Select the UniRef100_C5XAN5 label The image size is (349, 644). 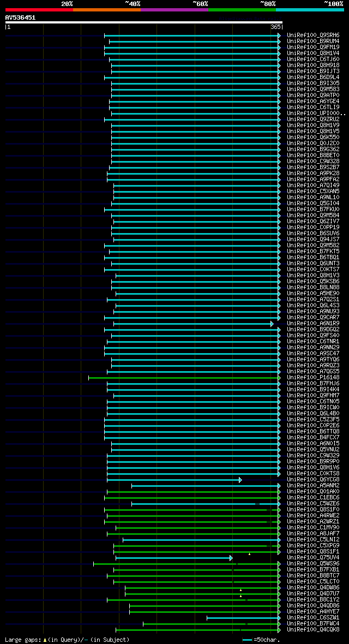(x=313, y=192)
